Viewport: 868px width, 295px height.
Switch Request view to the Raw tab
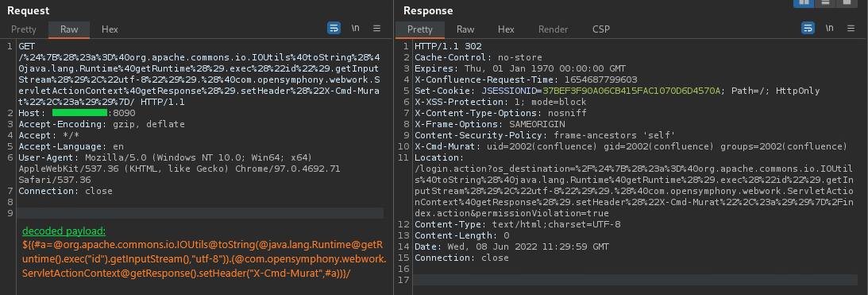pyautogui.click(x=69, y=29)
